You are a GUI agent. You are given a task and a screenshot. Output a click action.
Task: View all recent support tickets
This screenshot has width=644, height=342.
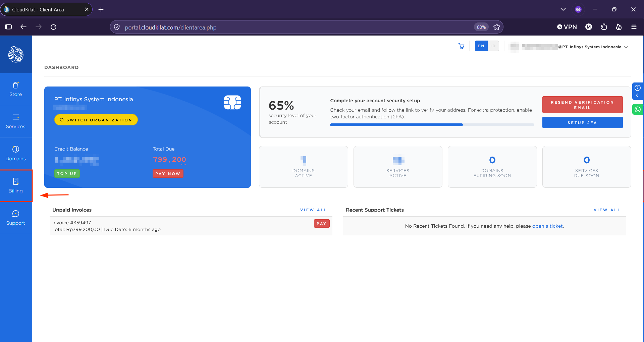click(x=607, y=210)
